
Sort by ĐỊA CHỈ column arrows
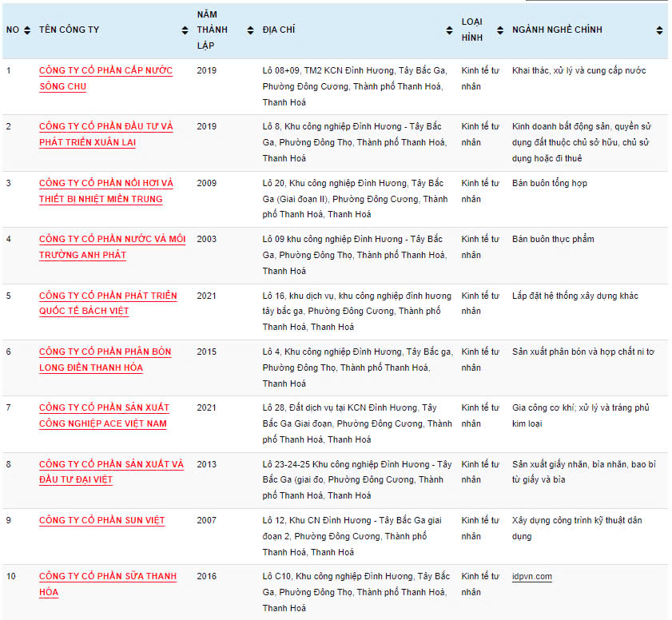pyautogui.click(x=449, y=30)
